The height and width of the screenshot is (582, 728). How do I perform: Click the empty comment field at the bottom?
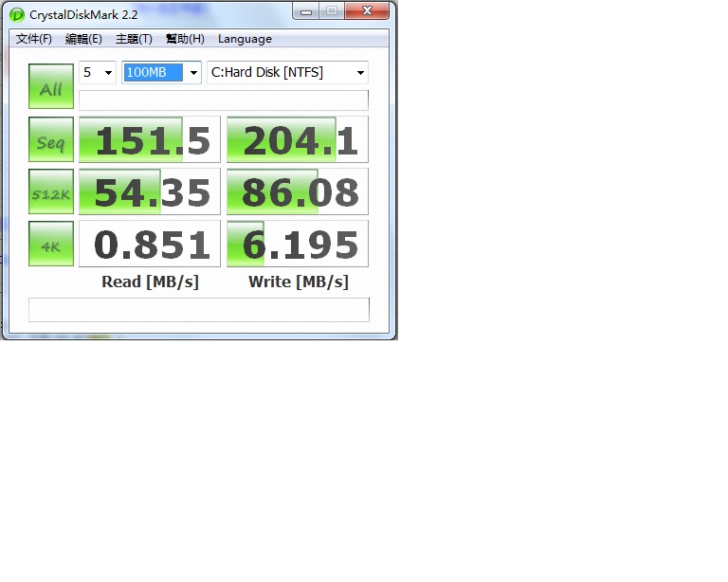(199, 310)
